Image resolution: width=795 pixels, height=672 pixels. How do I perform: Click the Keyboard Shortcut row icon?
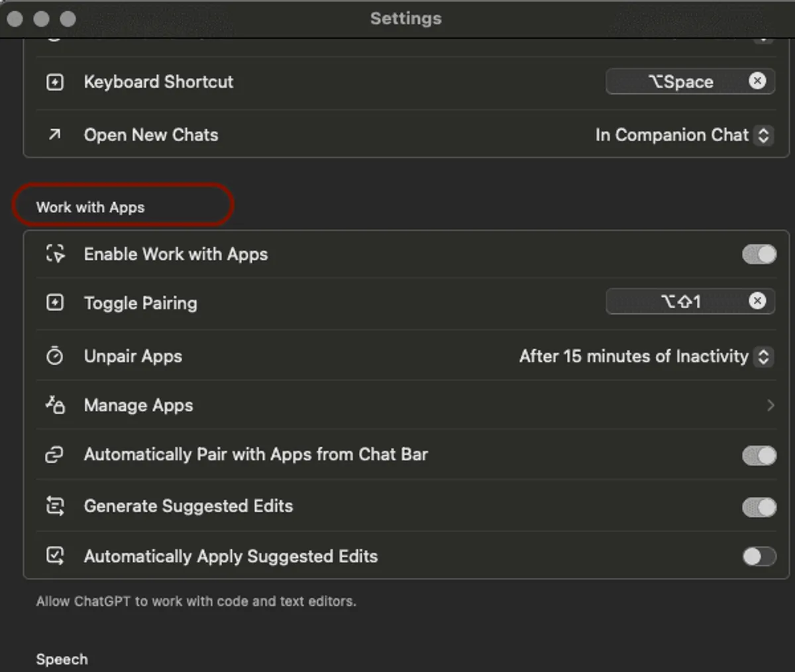coord(55,82)
